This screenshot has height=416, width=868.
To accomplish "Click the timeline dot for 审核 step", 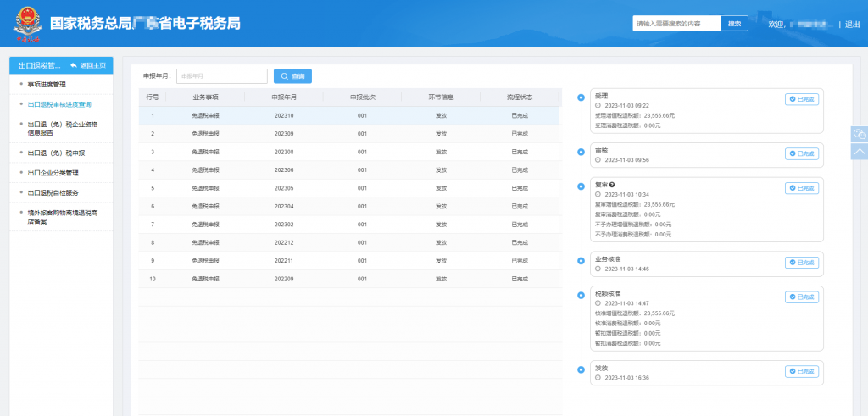I will 581,153.
